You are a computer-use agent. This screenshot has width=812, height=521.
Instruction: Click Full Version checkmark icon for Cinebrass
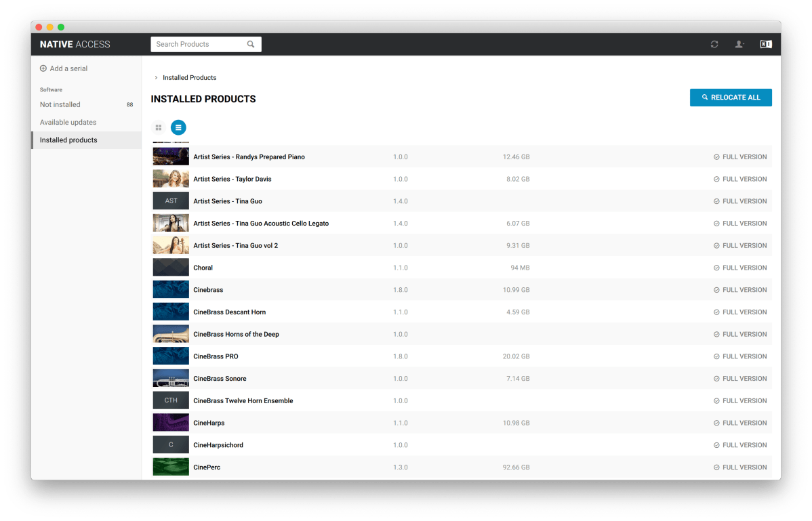point(716,290)
